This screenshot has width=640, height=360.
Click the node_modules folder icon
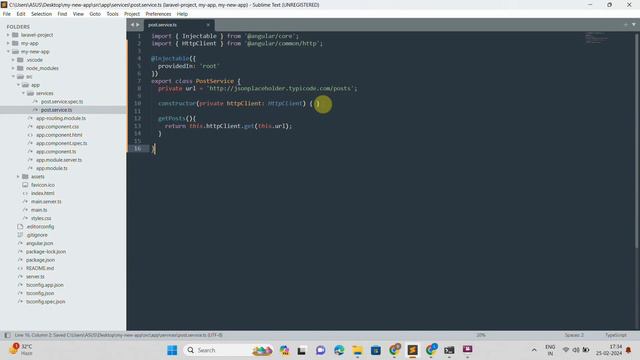pyautogui.click(x=20, y=68)
